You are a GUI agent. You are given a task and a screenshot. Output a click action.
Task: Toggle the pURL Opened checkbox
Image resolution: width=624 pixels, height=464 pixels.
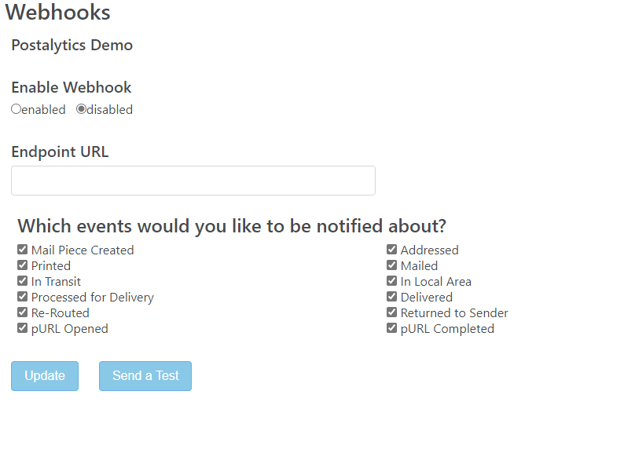coord(22,328)
